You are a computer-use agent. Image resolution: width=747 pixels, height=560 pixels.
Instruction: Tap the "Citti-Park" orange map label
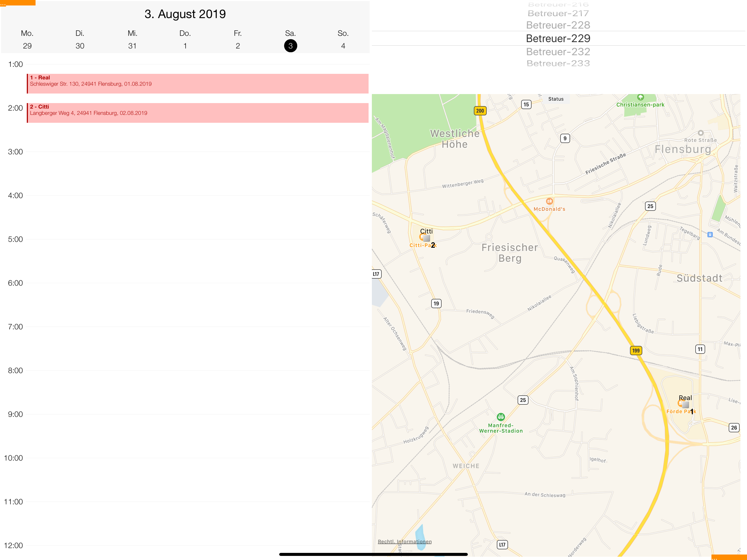[x=423, y=245]
